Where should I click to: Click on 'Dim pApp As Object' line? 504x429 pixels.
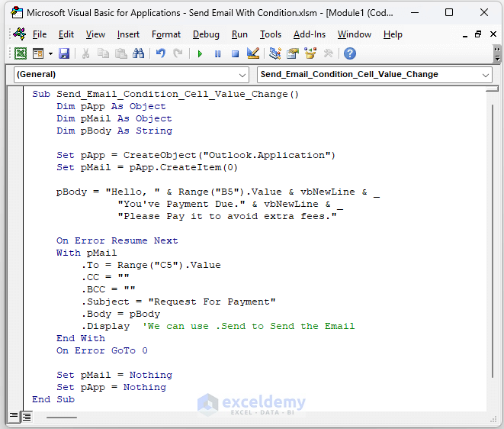(111, 107)
